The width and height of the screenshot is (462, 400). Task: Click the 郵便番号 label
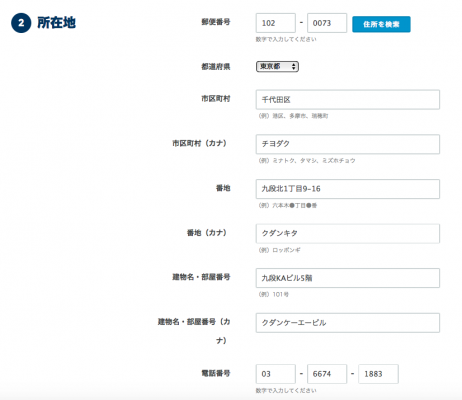point(216,22)
